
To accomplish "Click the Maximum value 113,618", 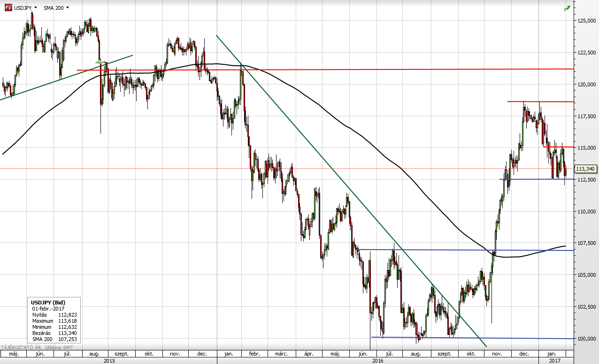I will pyautogui.click(x=68, y=321).
